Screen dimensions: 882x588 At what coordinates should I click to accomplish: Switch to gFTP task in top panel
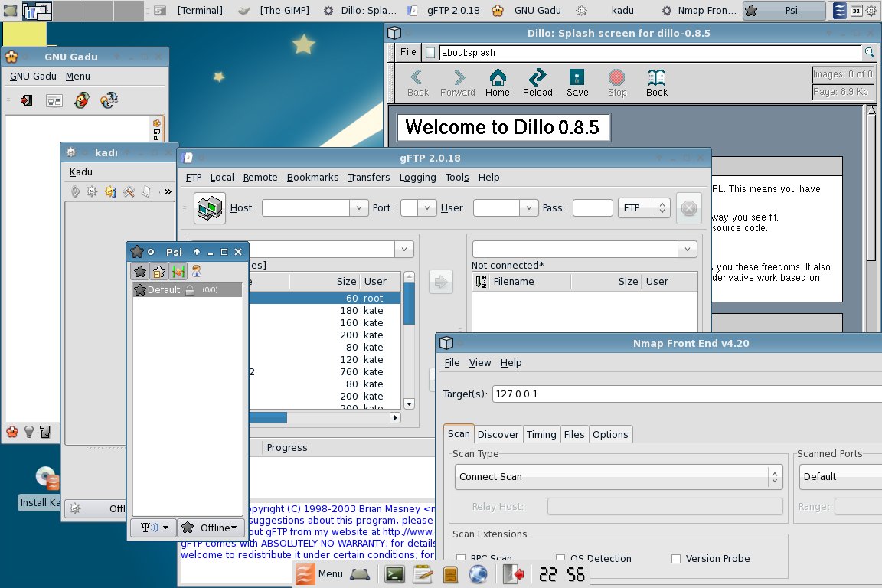444,10
